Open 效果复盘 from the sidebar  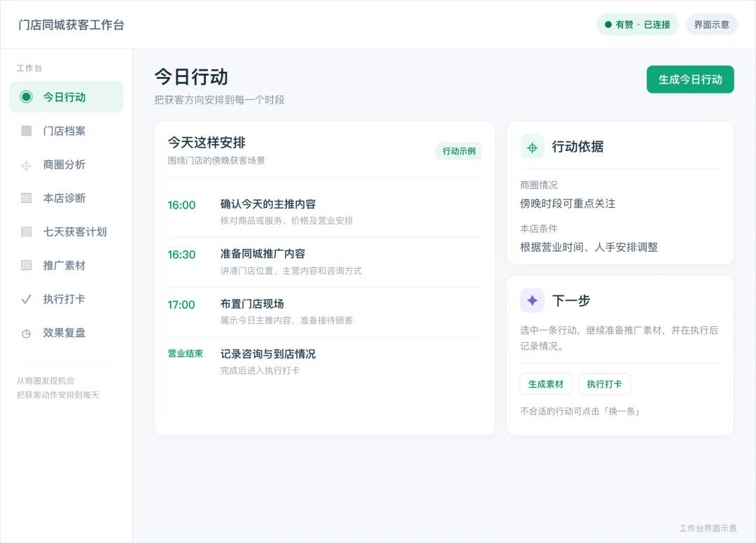pyautogui.click(x=66, y=333)
